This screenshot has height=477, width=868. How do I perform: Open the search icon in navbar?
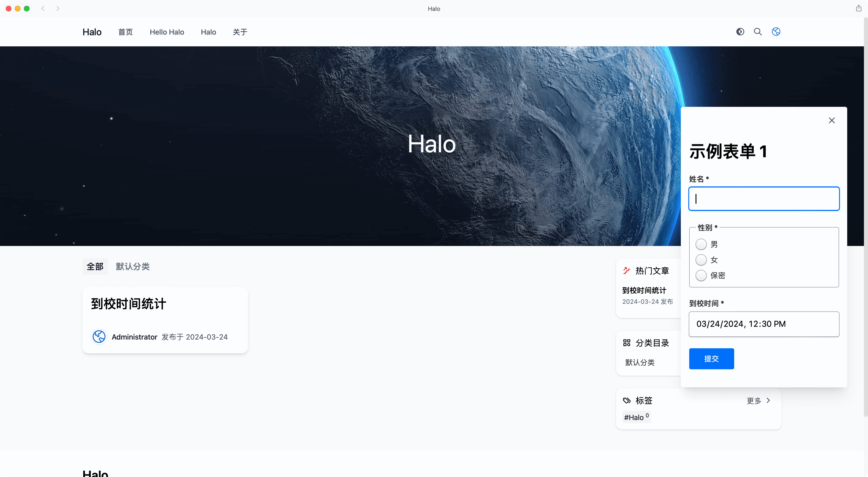pyautogui.click(x=758, y=32)
